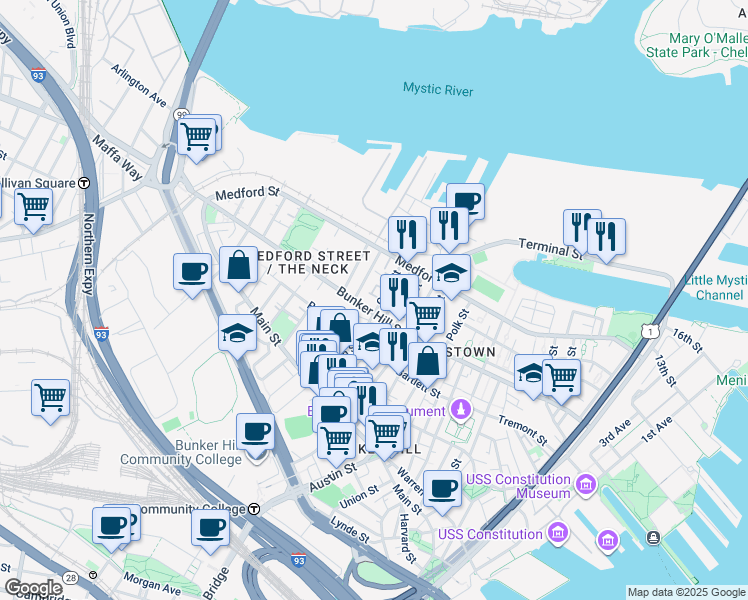Click the Bunker Hill Monument purple marker
This screenshot has width=748, height=600.
click(461, 410)
